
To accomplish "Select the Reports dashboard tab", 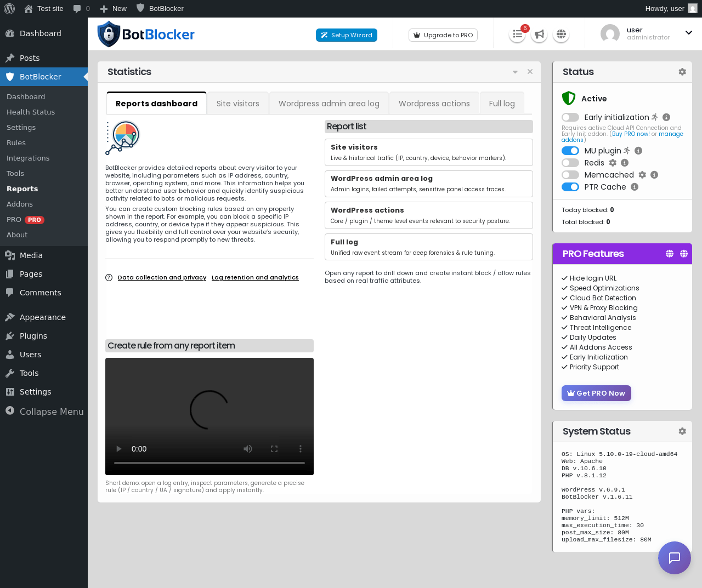I will 157,104.
